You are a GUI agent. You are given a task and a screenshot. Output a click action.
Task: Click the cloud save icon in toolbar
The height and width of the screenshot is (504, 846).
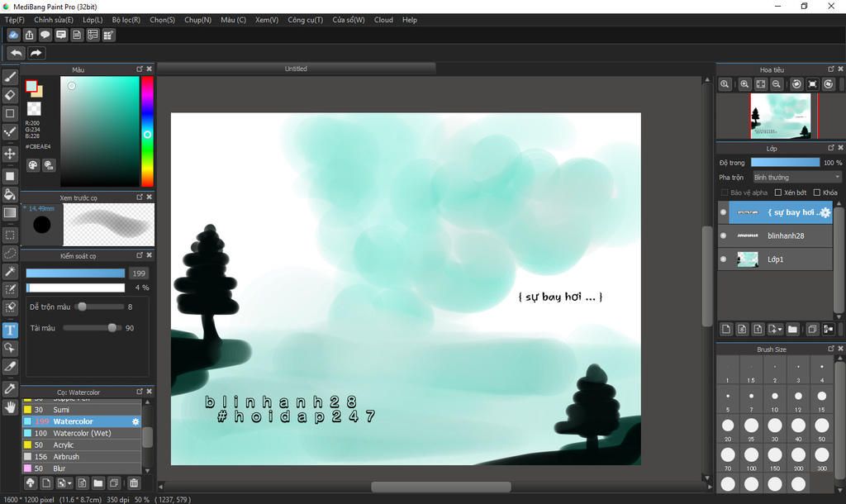[13, 35]
